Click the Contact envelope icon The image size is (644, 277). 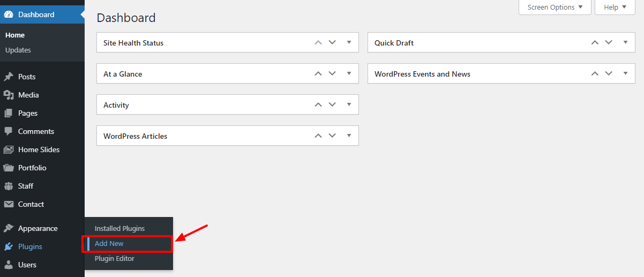9,204
